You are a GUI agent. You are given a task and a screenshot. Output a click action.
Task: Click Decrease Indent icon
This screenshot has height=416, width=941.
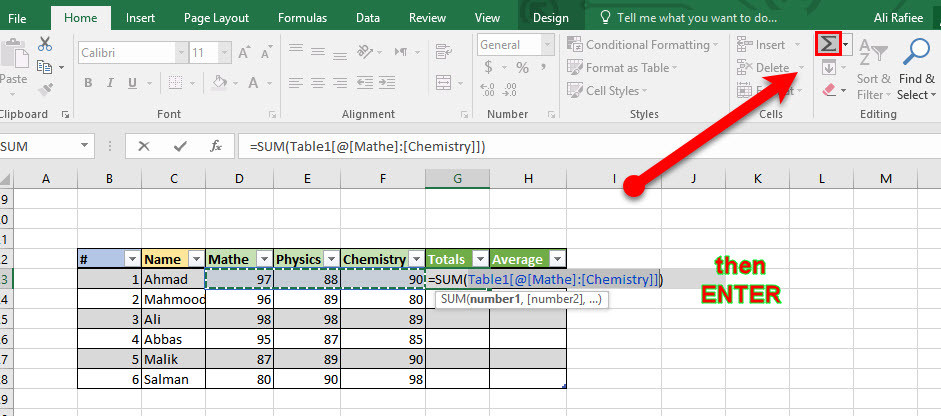364,82
